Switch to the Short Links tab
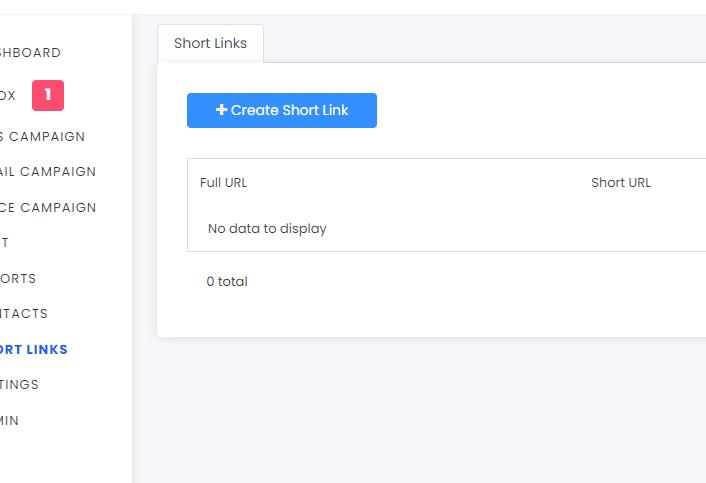 (210, 44)
